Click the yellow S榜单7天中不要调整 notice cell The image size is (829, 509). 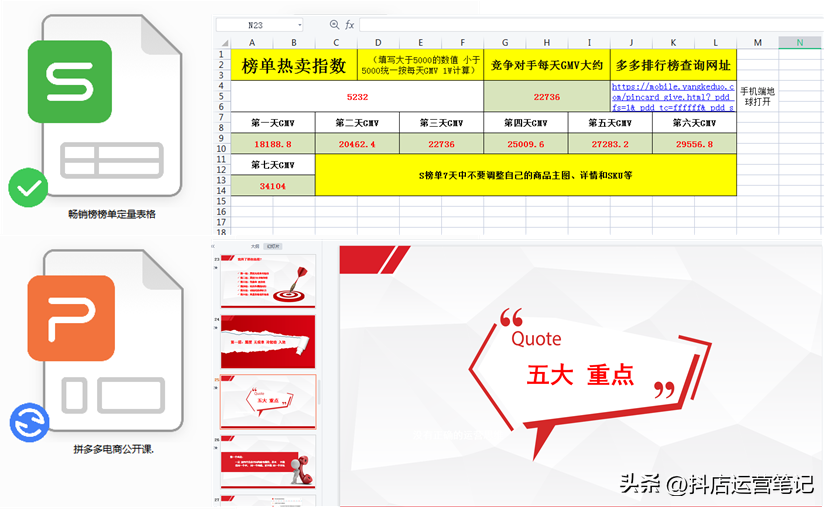(x=526, y=175)
